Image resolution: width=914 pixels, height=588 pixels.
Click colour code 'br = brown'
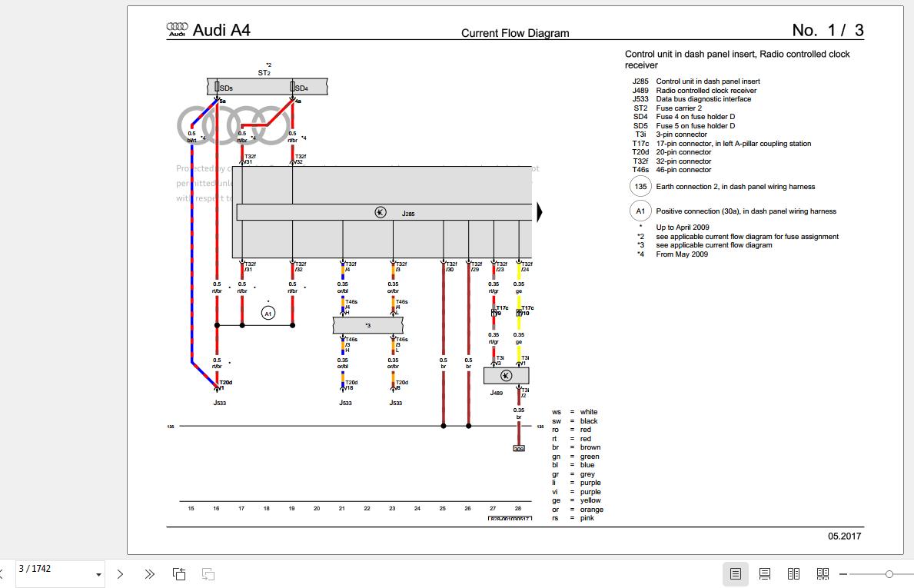pos(577,447)
